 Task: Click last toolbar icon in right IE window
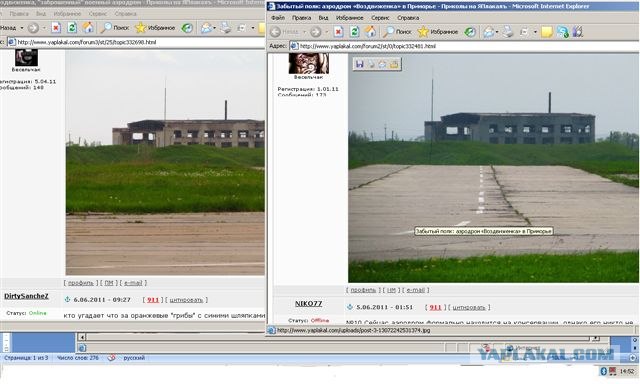tap(578, 32)
